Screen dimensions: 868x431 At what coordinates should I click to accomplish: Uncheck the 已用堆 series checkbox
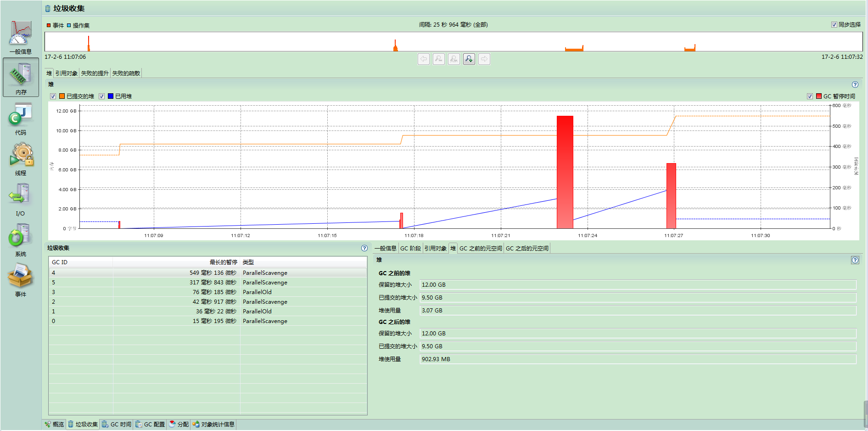point(102,96)
